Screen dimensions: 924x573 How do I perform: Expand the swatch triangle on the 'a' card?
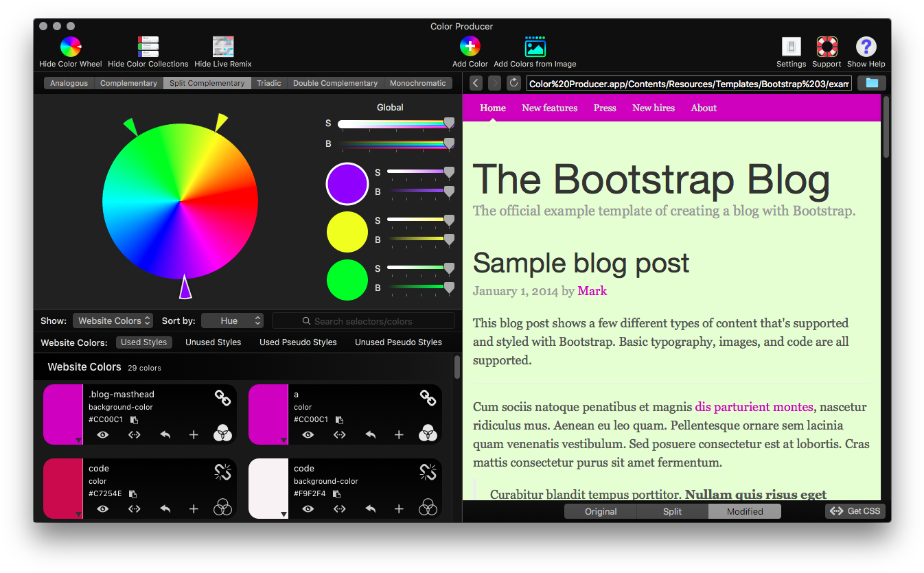(284, 440)
